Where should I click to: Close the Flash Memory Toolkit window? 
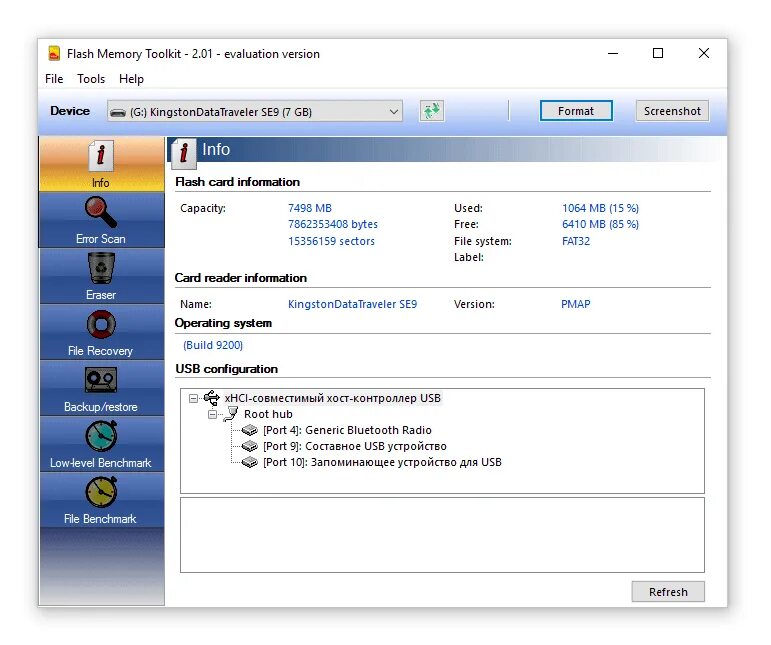(704, 53)
